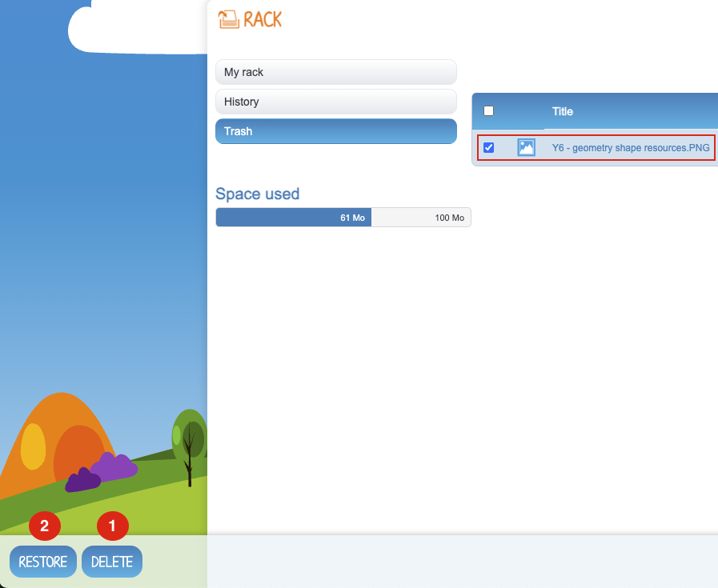Screen dimensions: 718x588
Task: Sort by the Title column header
Action: [563, 111]
